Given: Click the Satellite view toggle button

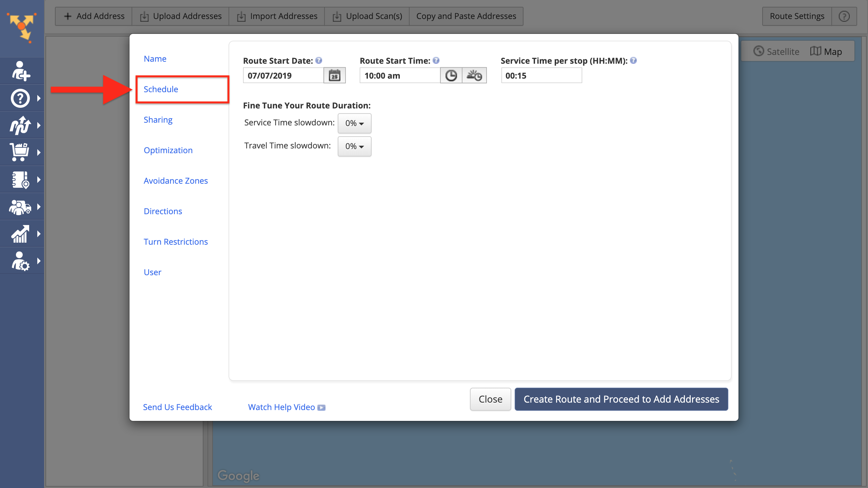Looking at the screenshot, I should (x=779, y=51).
